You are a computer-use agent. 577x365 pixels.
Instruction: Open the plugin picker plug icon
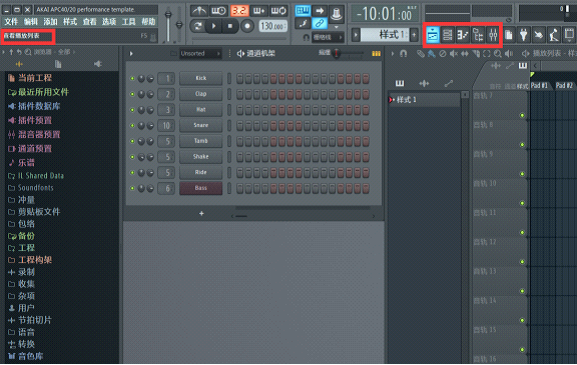point(523,35)
